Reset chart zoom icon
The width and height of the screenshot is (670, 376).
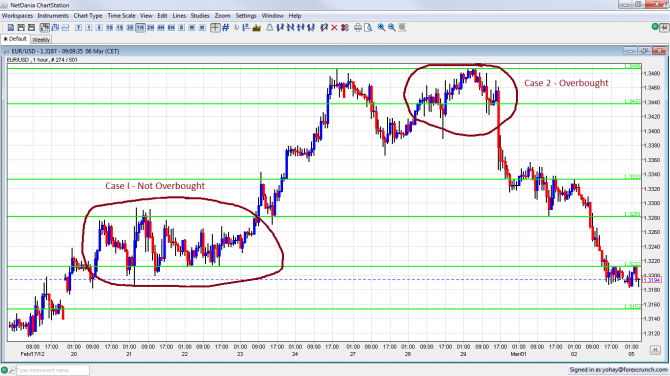pos(402,27)
